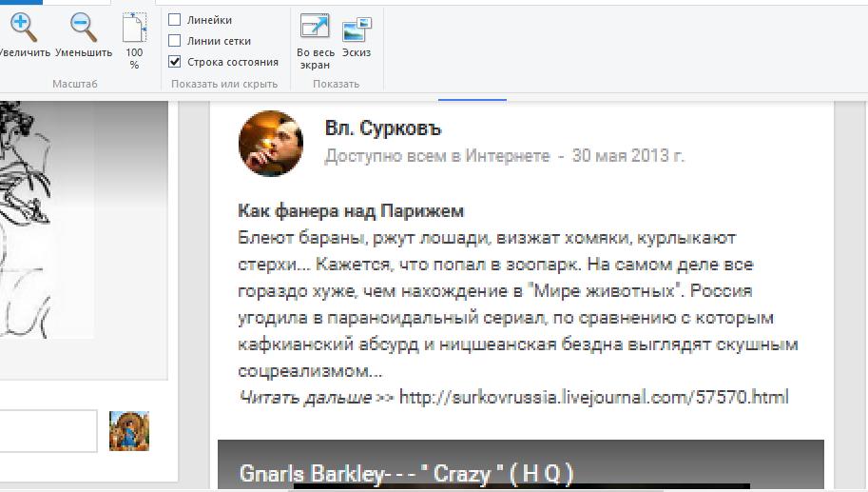The height and width of the screenshot is (492, 868).
Task: Uncheck the Строка состояния checkbox
Action: [x=174, y=62]
